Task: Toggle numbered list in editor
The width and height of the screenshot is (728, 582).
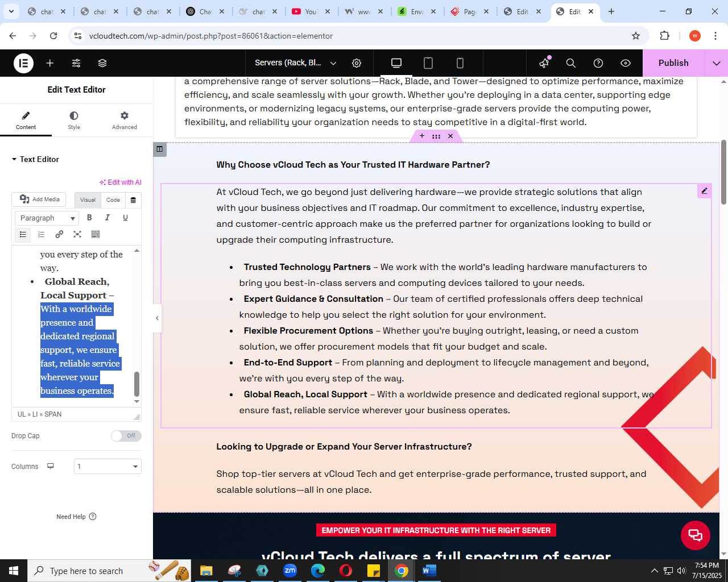Action: [x=41, y=234]
